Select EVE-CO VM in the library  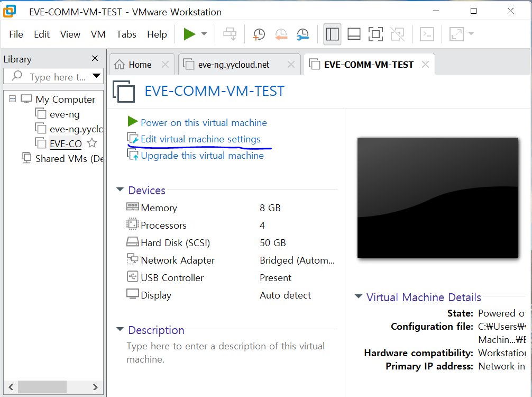[66, 143]
